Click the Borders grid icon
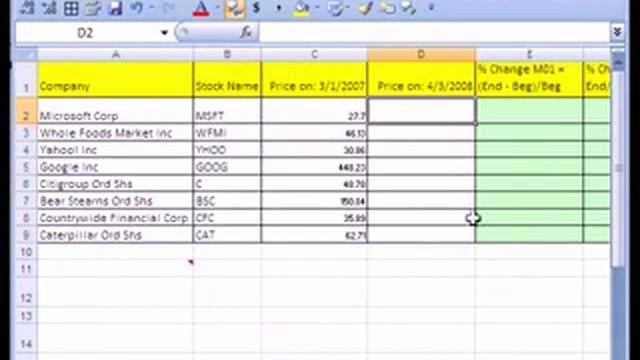640x360 pixels. tap(71, 9)
